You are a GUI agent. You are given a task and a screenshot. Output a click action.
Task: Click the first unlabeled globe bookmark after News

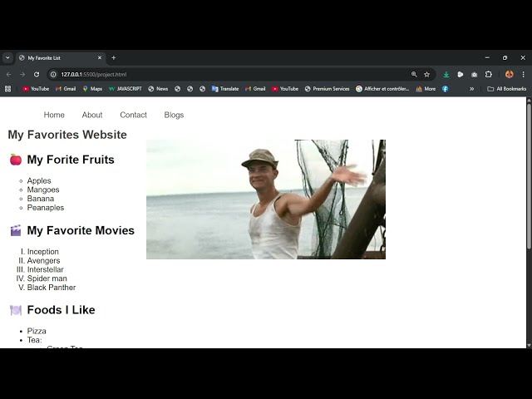(177, 89)
